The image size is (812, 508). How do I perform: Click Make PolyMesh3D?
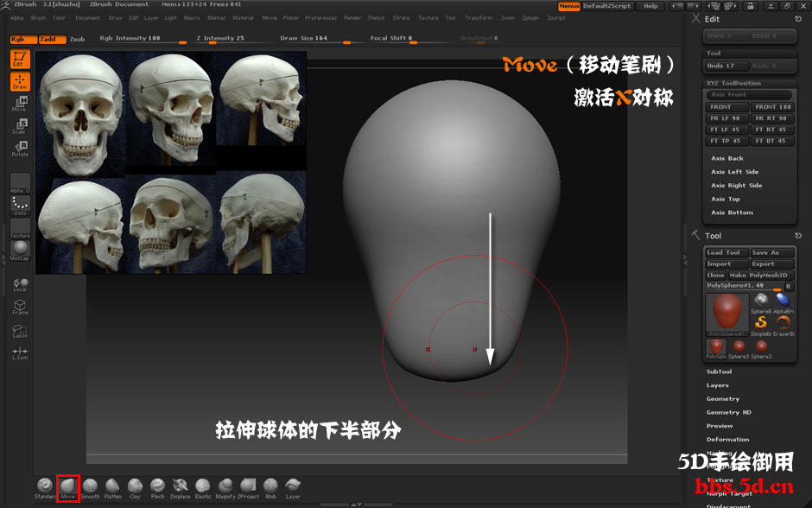coord(761,276)
